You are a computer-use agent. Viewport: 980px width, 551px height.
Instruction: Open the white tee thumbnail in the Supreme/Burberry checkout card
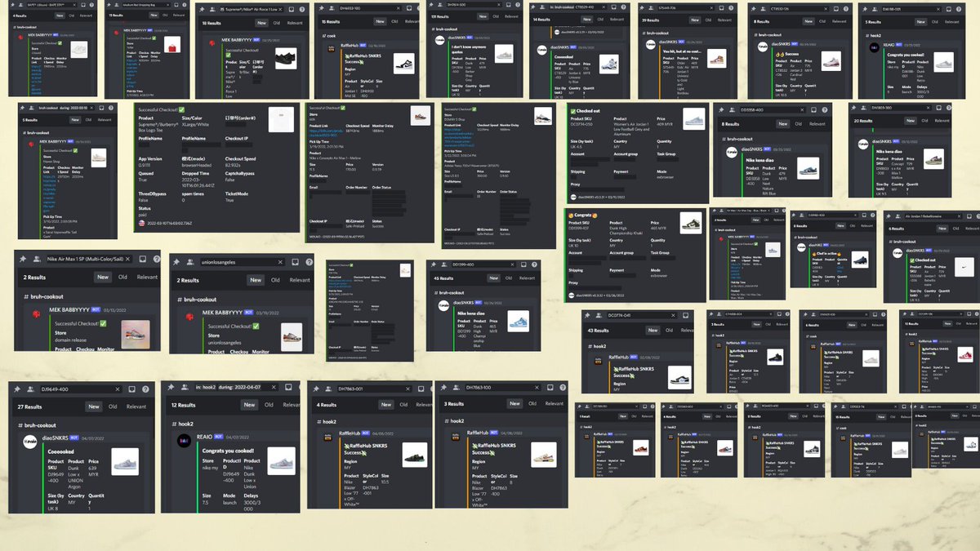coord(283,120)
